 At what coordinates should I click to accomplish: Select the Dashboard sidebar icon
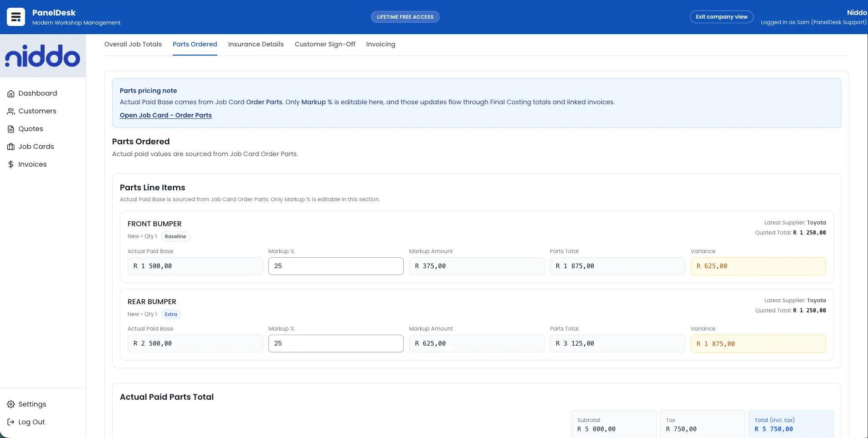click(11, 93)
